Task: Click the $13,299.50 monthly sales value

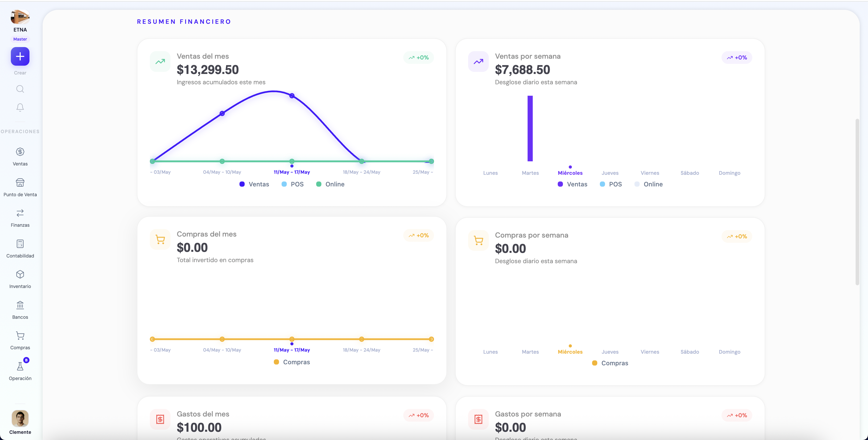Action: [207, 70]
